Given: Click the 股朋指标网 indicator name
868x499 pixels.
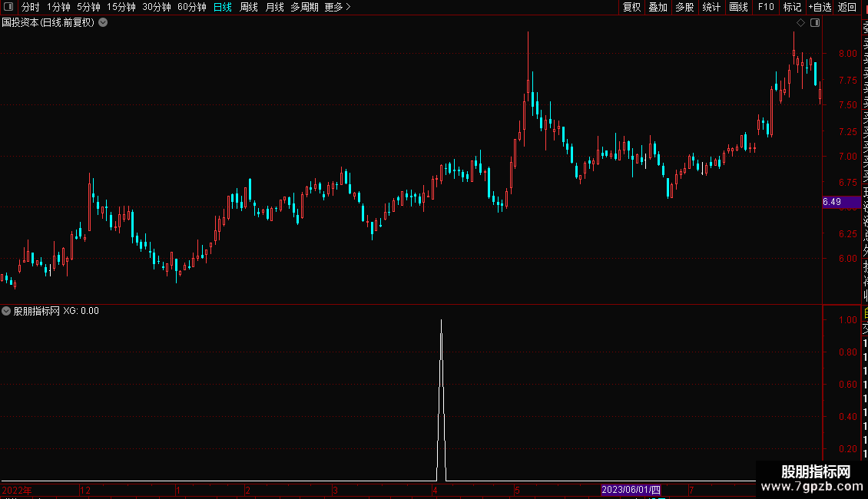Looking at the screenshot, I should (37, 311).
